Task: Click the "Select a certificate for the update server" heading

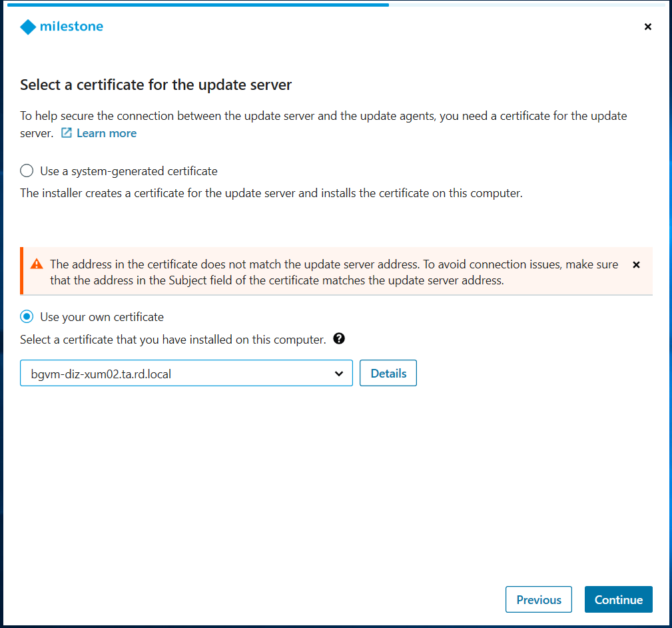Action: point(156,85)
